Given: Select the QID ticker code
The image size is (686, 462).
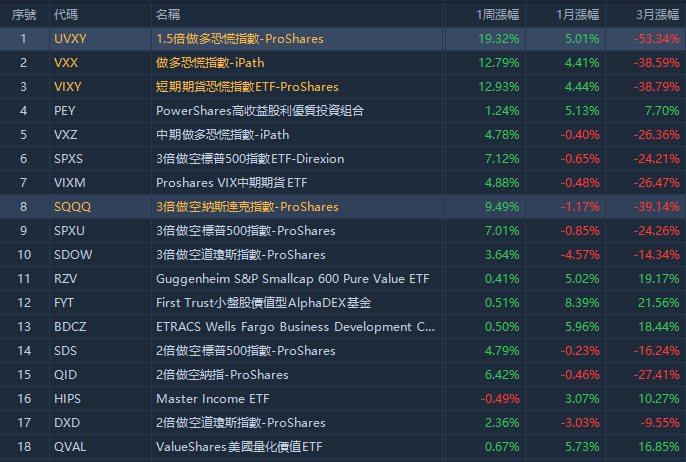Looking at the screenshot, I should (66, 375).
